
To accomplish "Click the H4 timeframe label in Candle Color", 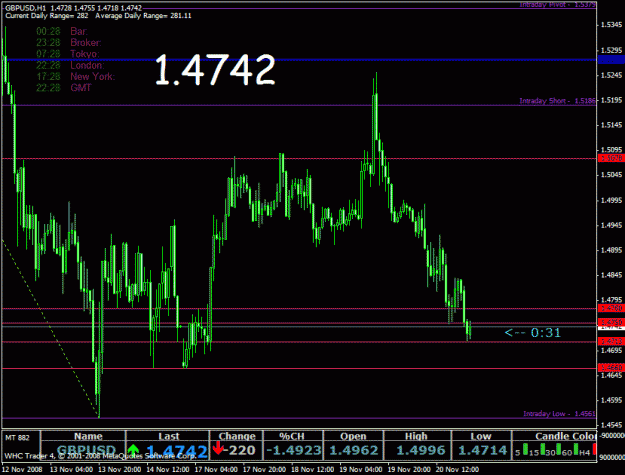I will click(585, 452).
